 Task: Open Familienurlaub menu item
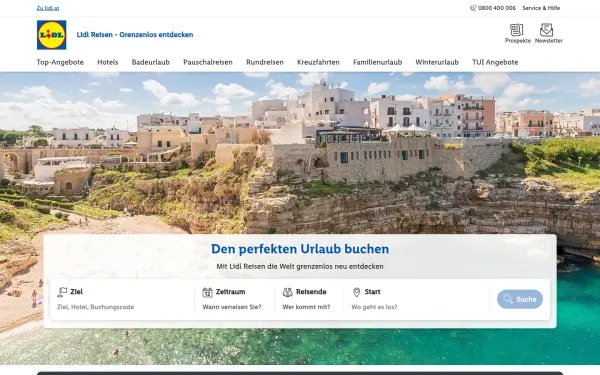pos(377,62)
